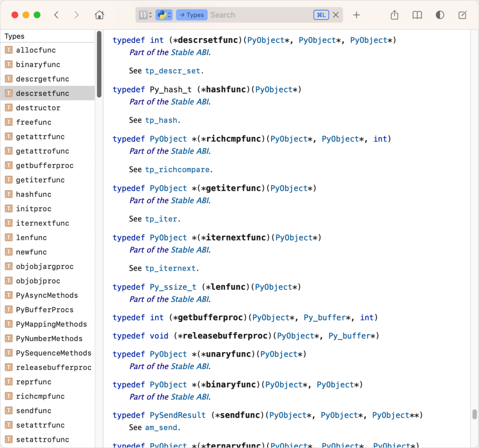The width and height of the screenshot is (479, 448).
Task: Select setattrfunc in the sidebar
Action: point(48,425)
